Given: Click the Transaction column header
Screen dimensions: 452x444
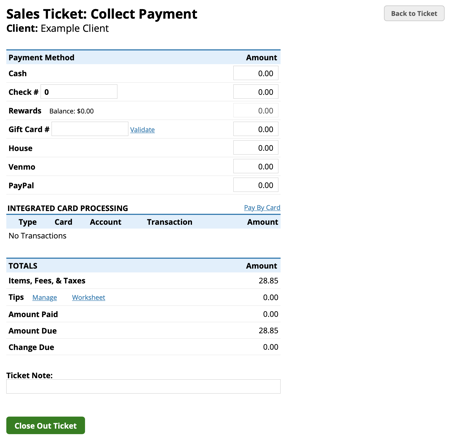Looking at the screenshot, I should point(170,222).
